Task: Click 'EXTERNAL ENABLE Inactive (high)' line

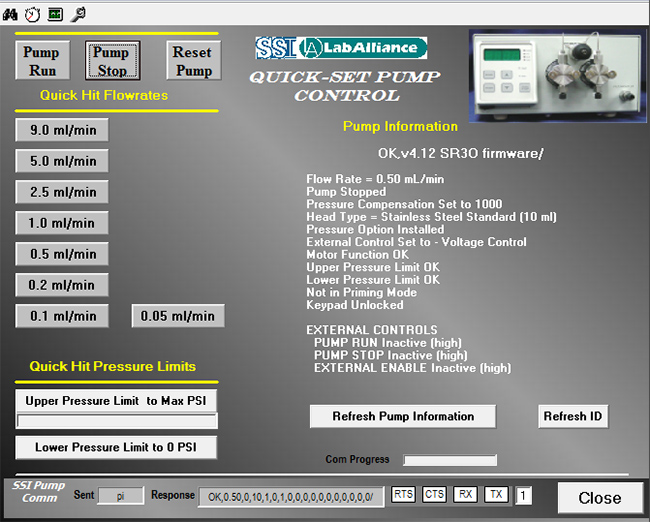Action: pos(412,368)
